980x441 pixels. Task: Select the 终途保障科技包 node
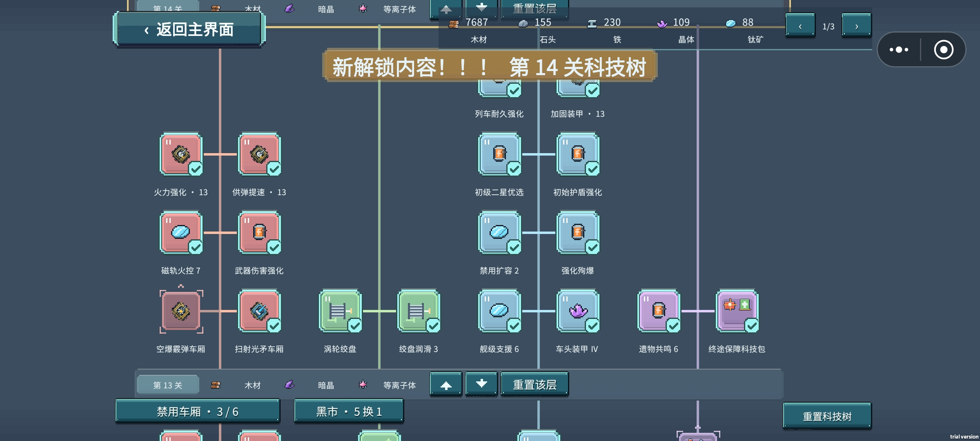[737, 311]
